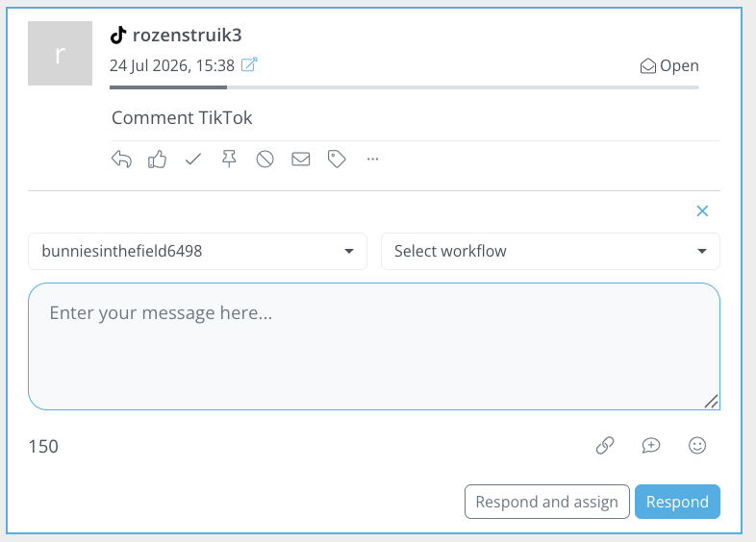
Task: Click the reply arrow icon
Action: point(121,159)
